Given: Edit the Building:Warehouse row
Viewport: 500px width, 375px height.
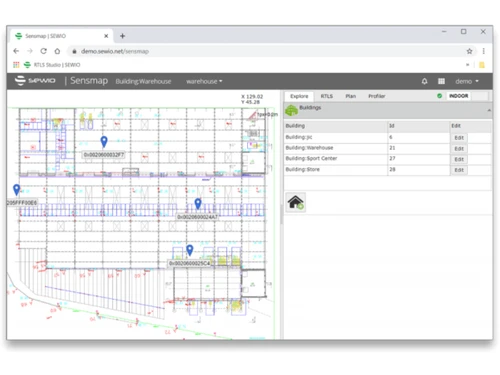Looking at the screenshot, I should click(x=459, y=148).
